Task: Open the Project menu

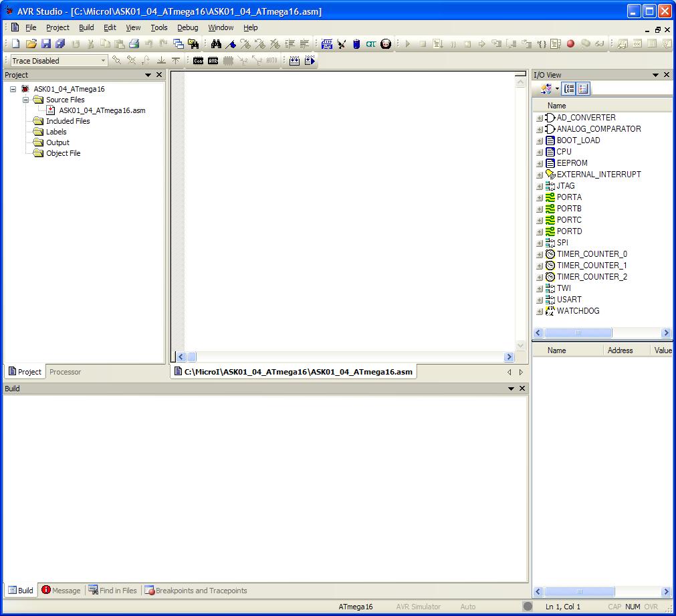Action: click(x=58, y=27)
